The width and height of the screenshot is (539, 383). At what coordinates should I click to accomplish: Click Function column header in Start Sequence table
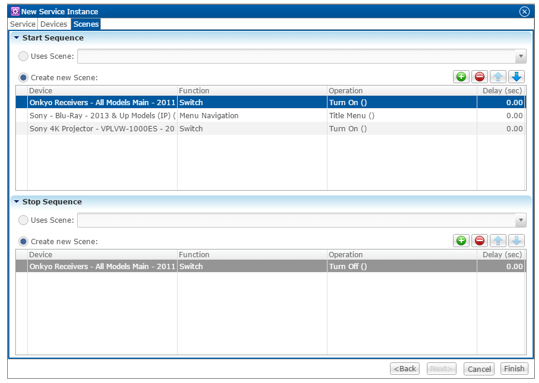pyautogui.click(x=252, y=91)
